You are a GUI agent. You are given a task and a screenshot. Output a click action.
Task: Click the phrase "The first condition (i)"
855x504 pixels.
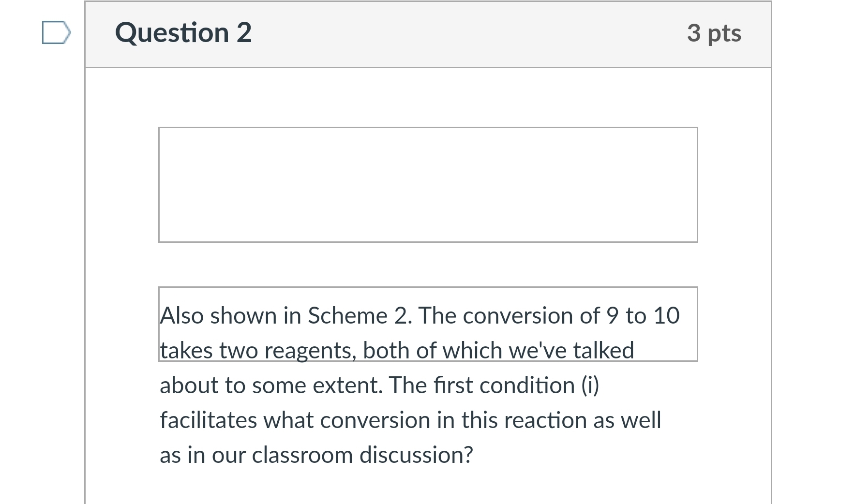point(494,385)
